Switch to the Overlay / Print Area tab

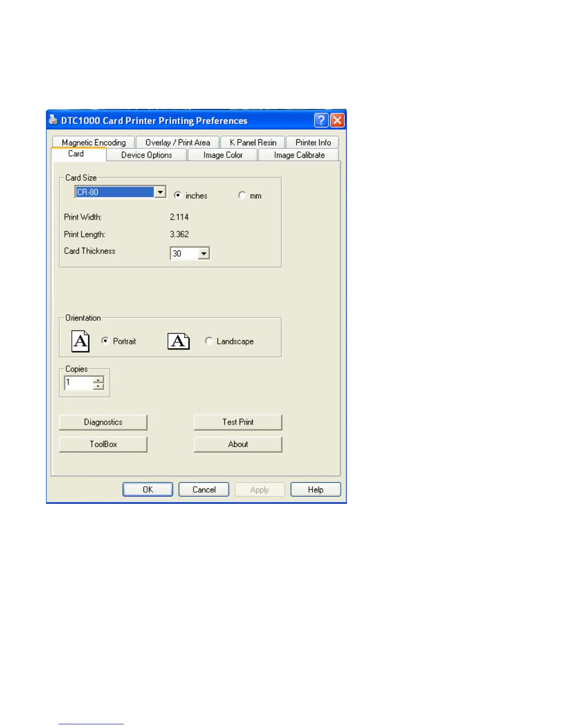click(x=178, y=142)
